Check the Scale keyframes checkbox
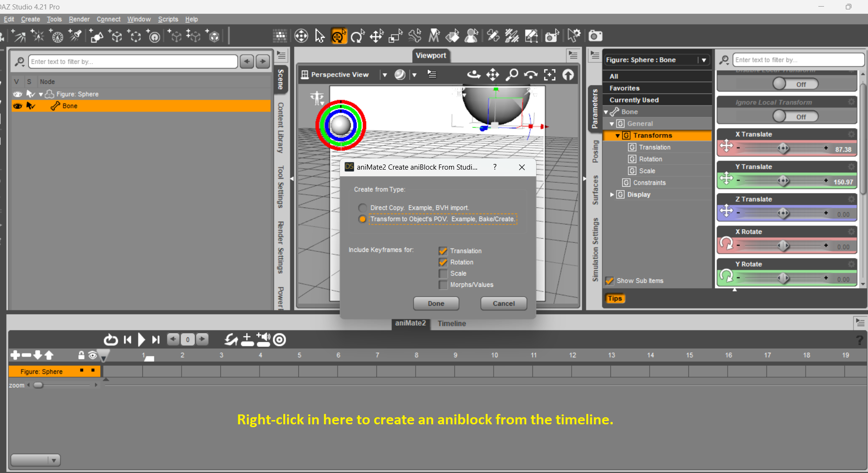The height and width of the screenshot is (473, 868). [x=443, y=274]
